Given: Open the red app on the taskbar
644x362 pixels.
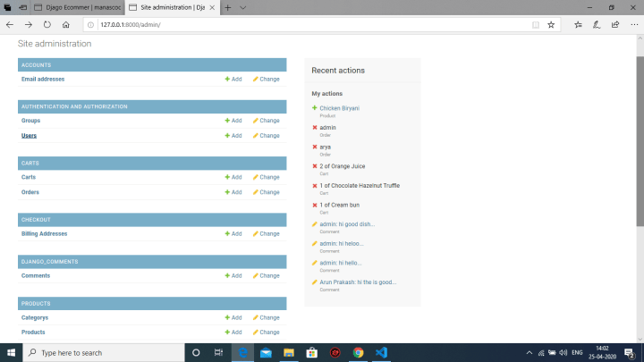Looking at the screenshot, I should tap(335, 352).
